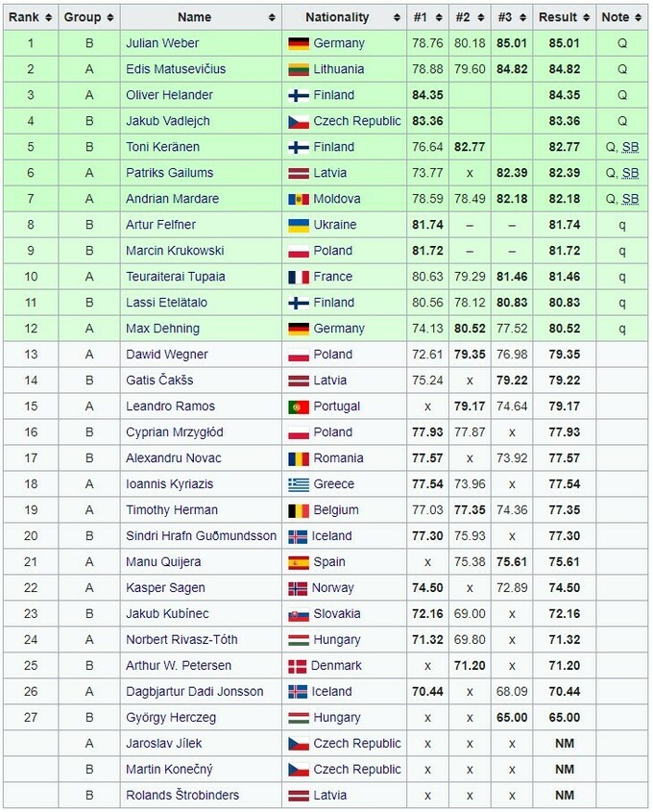Click the Germany flag beside Julian Weber
This screenshot has height=812, width=653.
click(x=298, y=44)
